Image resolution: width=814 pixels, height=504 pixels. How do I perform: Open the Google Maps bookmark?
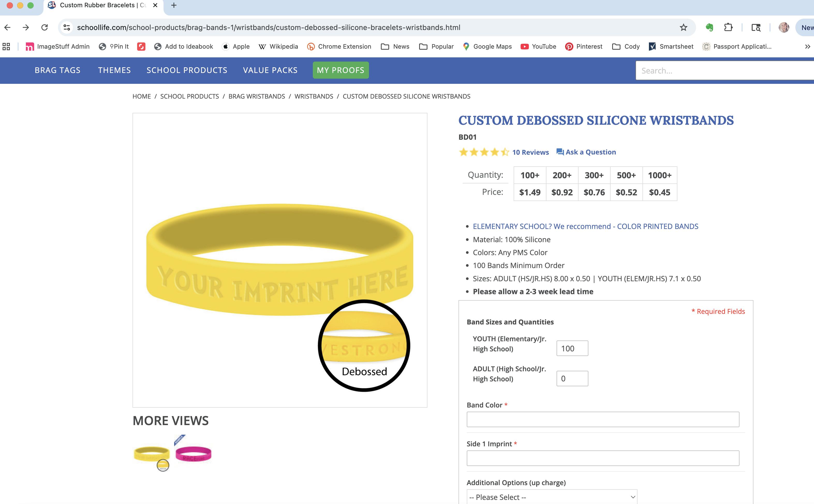pyautogui.click(x=487, y=46)
